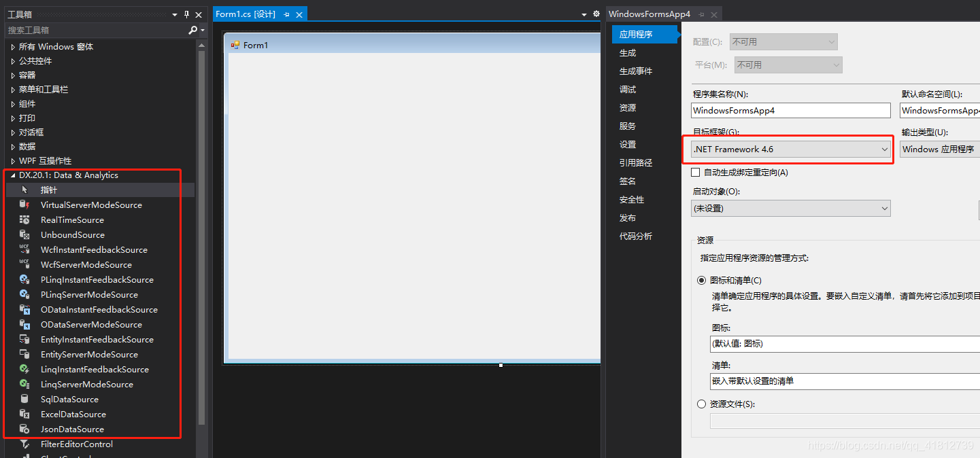Open the 发布 properties page
980x458 pixels.
click(x=628, y=217)
